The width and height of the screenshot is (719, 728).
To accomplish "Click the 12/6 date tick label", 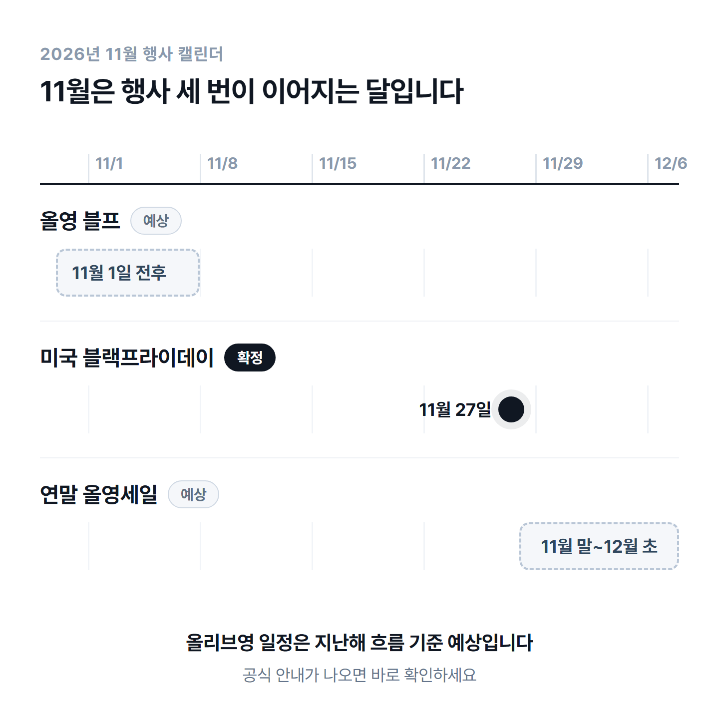I will pyautogui.click(x=671, y=163).
